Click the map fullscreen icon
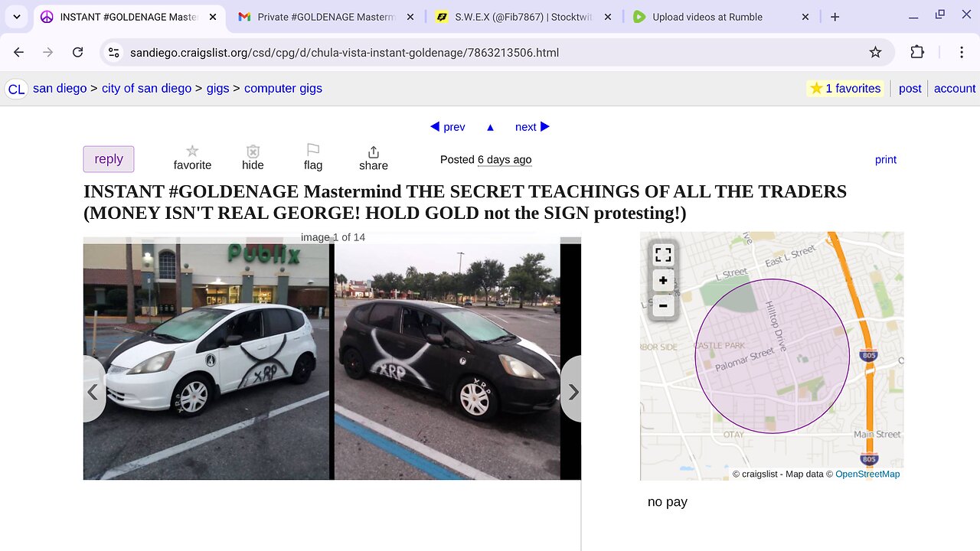The image size is (980, 551). (663, 256)
